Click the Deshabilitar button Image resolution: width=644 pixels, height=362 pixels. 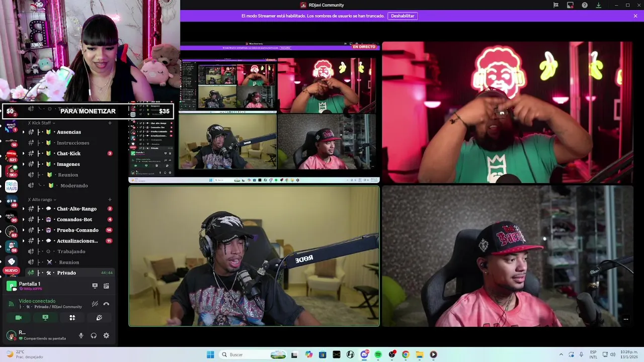coord(403,16)
